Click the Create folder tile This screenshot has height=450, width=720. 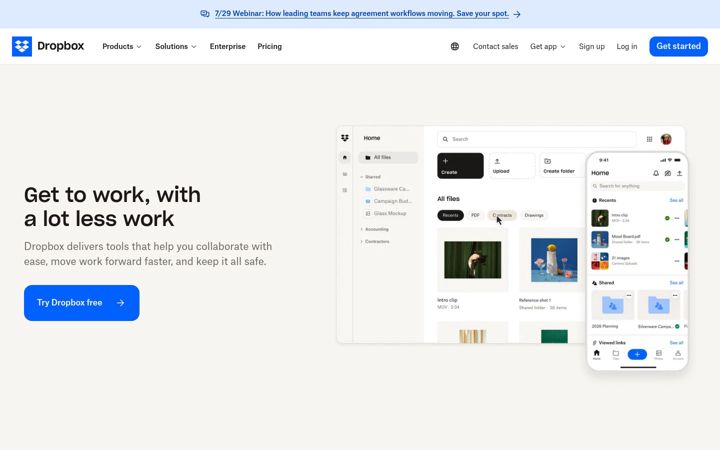tap(563, 166)
